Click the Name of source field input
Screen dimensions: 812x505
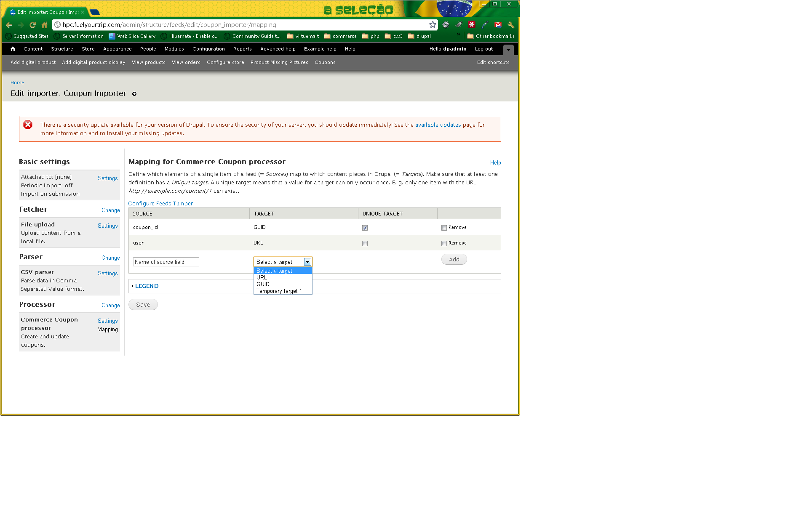pos(166,262)
